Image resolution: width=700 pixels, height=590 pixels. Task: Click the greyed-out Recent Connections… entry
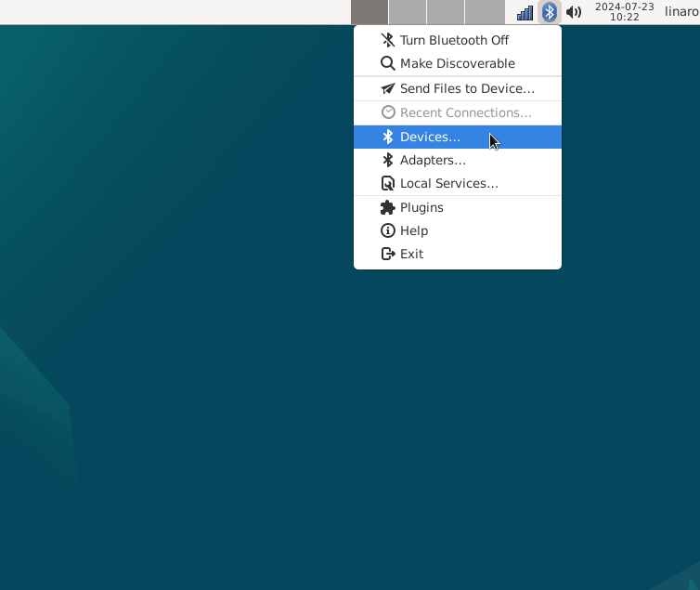(x=458, y=112)
